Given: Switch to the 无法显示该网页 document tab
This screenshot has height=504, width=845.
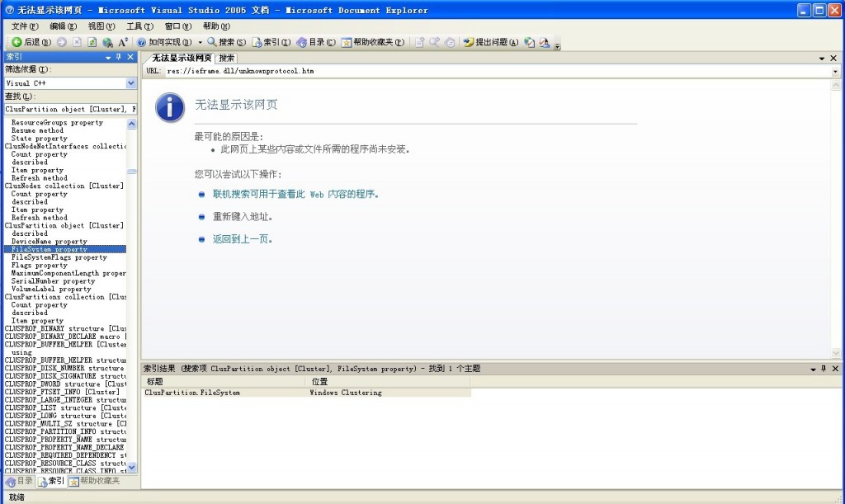Looking at the screenshot, I should pyautogui.click(x=181, y=58).
